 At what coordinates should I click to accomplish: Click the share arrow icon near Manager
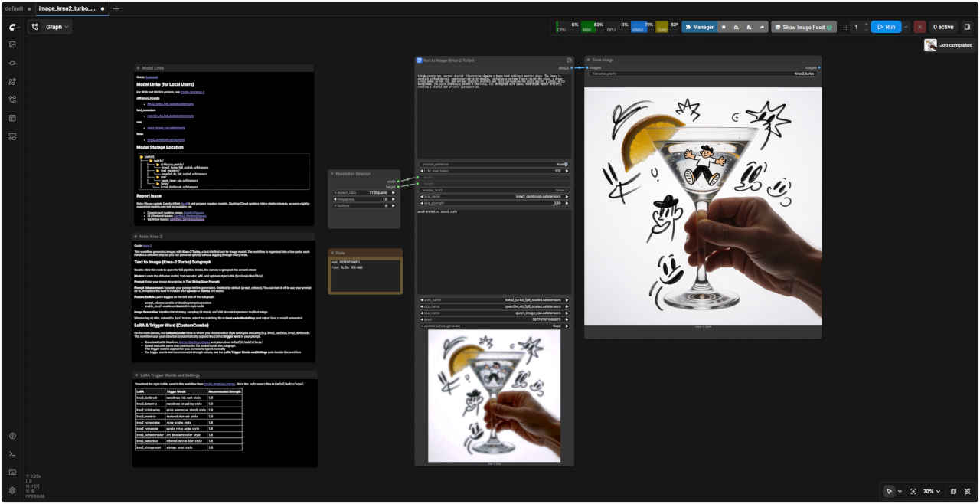[x=762, y=27]
